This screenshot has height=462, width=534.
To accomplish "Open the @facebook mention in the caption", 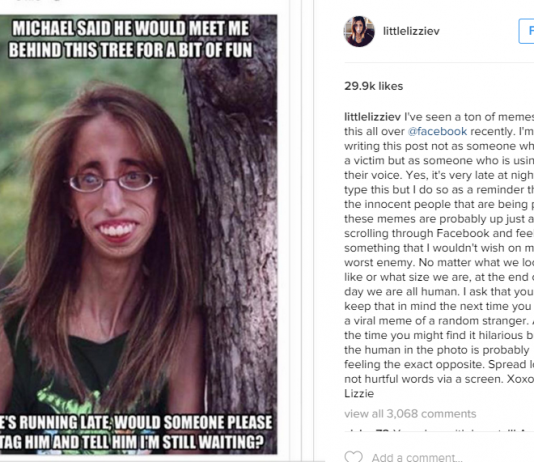I will pos(437,131).
